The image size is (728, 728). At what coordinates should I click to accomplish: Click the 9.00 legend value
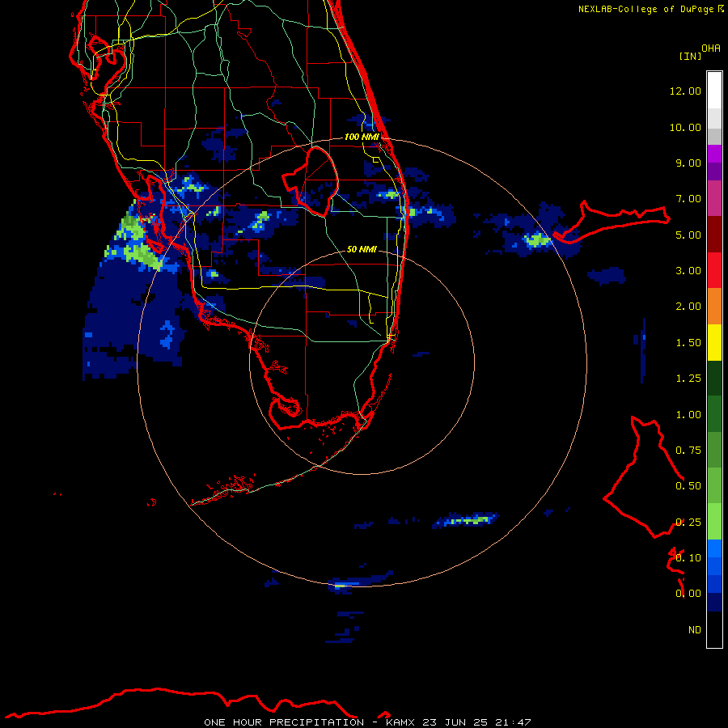[688, 163]
